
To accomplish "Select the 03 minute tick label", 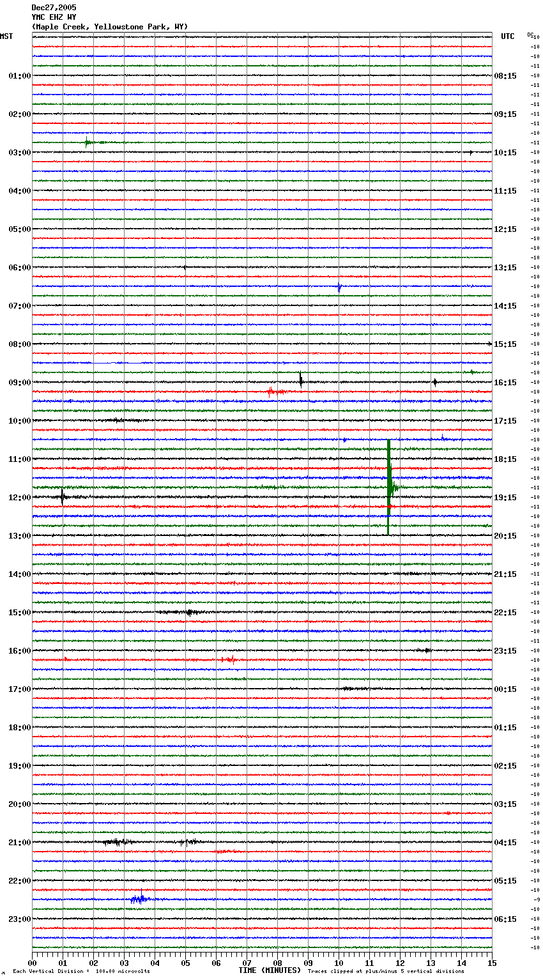I will tap(124, 963).
